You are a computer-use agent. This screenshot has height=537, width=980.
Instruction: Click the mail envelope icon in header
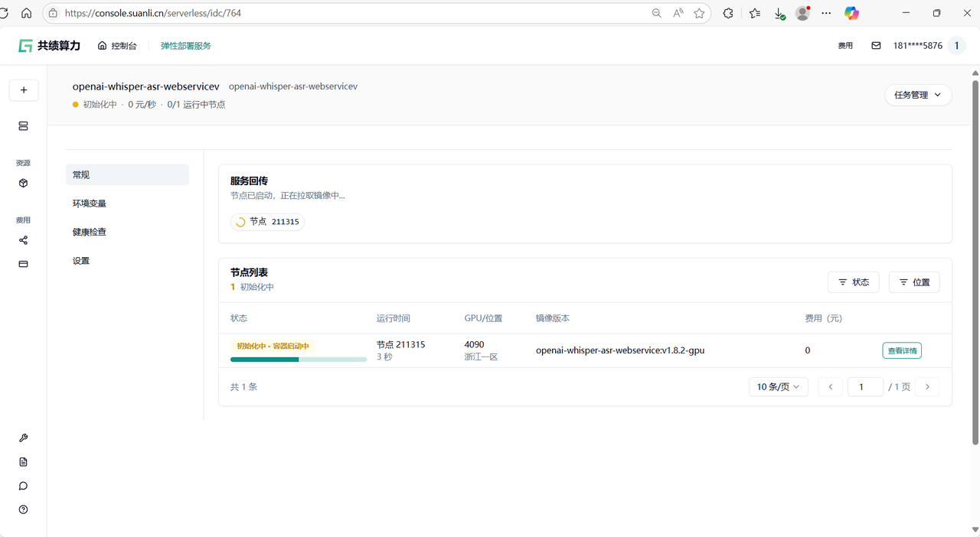[876, 46]
